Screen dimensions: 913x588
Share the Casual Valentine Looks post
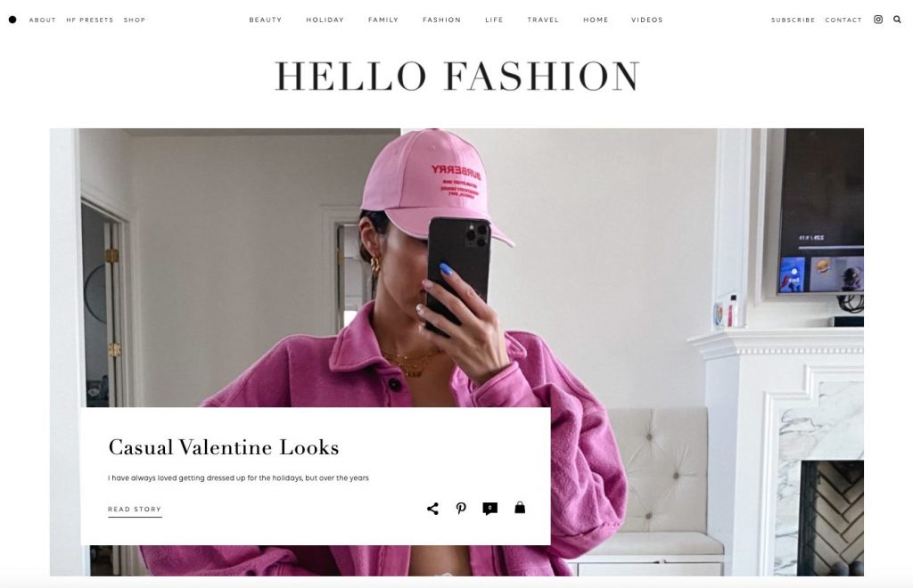432,509
